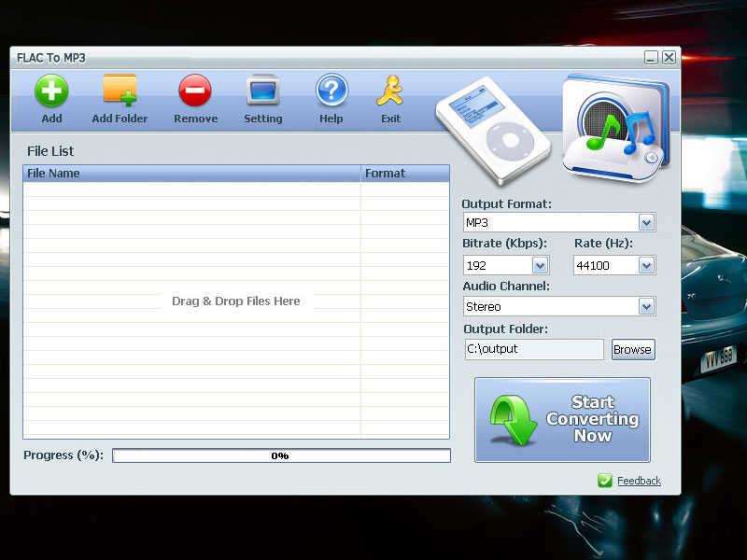The image size is (747, 560).
Task: Click the 0% progress bar
Action: point(281,455)
